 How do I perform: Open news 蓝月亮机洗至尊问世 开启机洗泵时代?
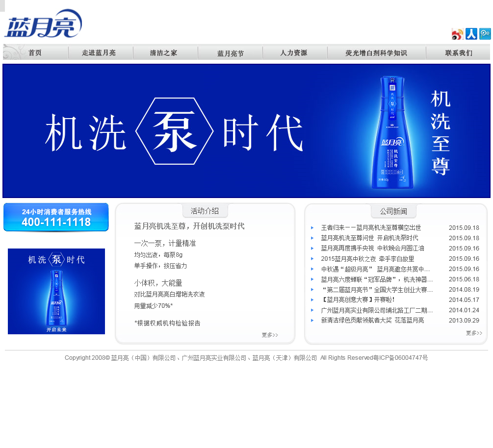pos(369,238)
